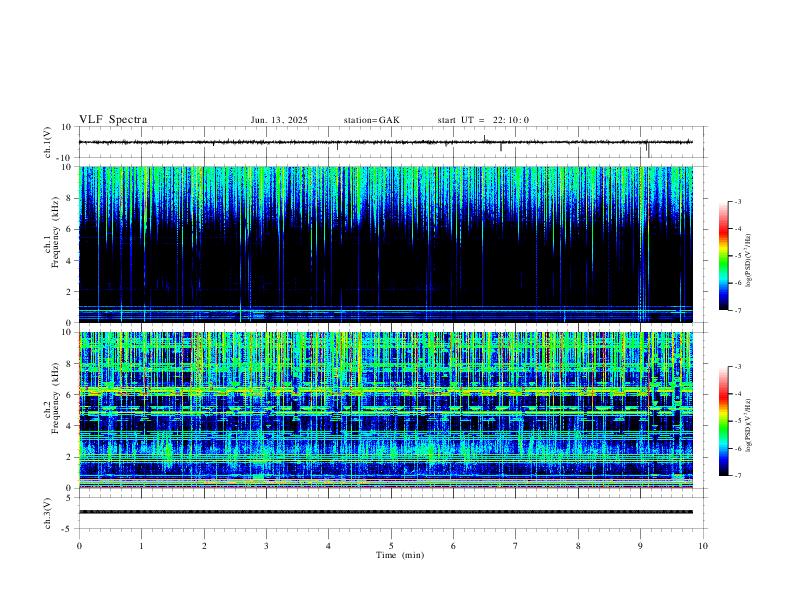The width and height of the screenshot is (792, 612).
Task: Click the "Time (min)" x-axis label
Action: pos(400,555)
